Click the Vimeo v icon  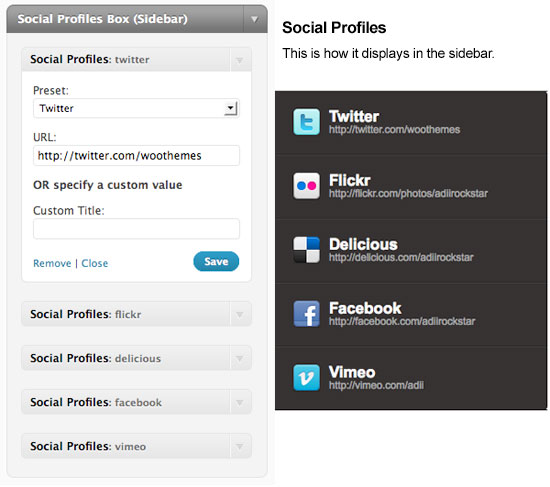pyautogui.click(x=306, y=378)
